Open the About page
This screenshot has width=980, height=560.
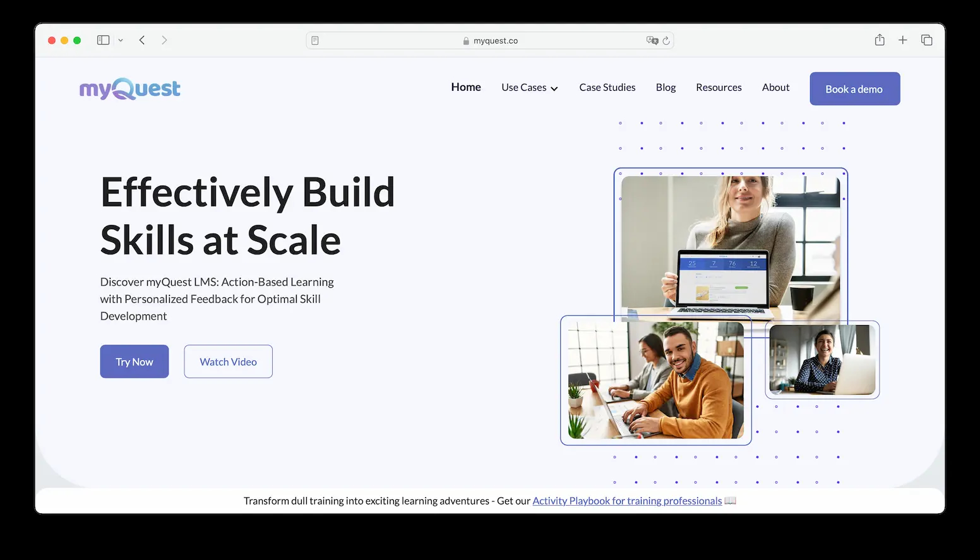coord(775,87)
